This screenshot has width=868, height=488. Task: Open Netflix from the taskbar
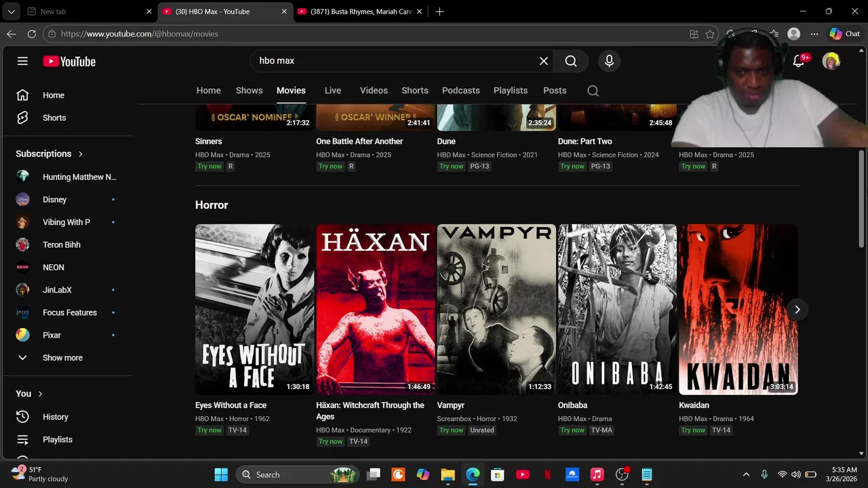coord(547,474)
